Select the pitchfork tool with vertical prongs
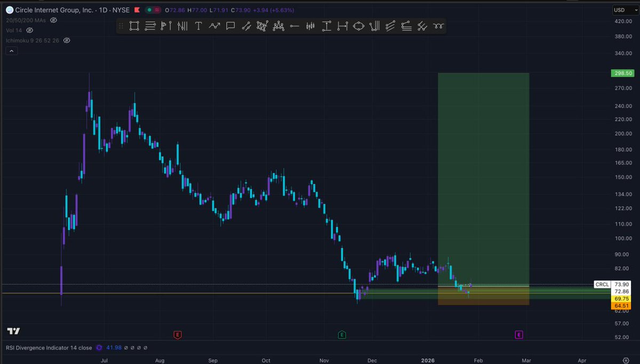Screen dimensions: 640x364 click(x=374, y=26)
